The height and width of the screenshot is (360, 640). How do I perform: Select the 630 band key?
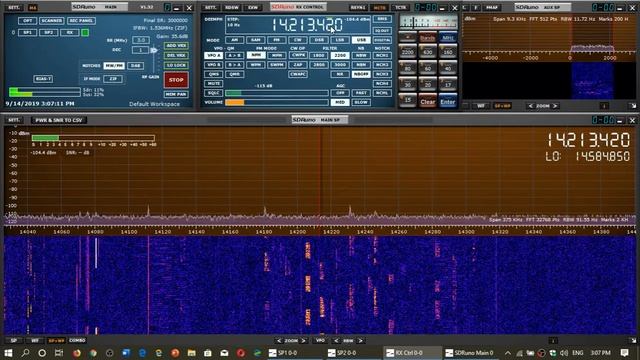[x=427, y=52]
